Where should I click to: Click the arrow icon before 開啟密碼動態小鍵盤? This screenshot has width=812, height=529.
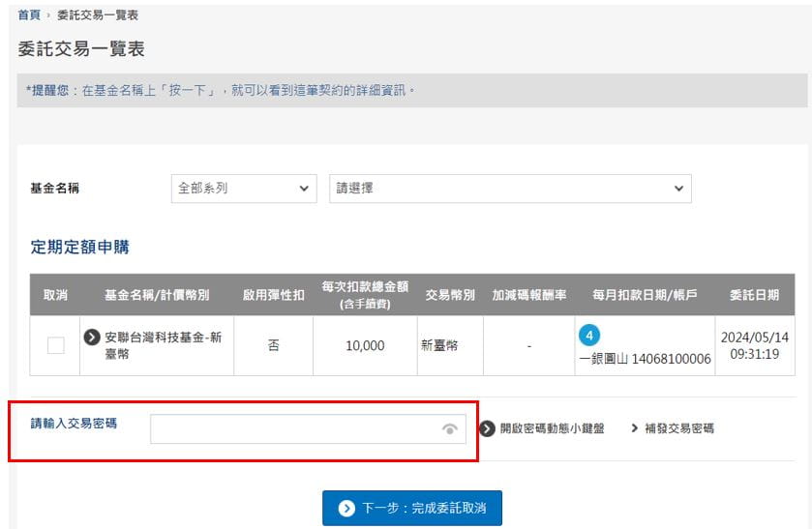(488, 428)
